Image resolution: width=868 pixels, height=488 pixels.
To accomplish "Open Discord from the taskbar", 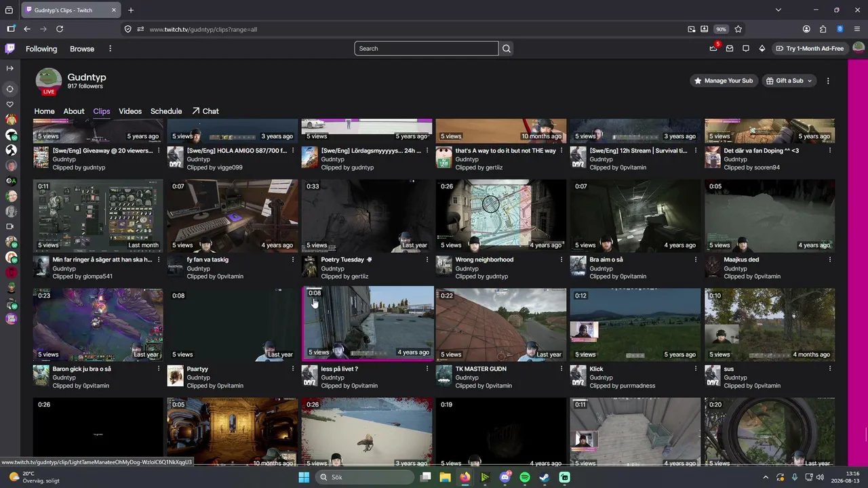I will 505,477.
